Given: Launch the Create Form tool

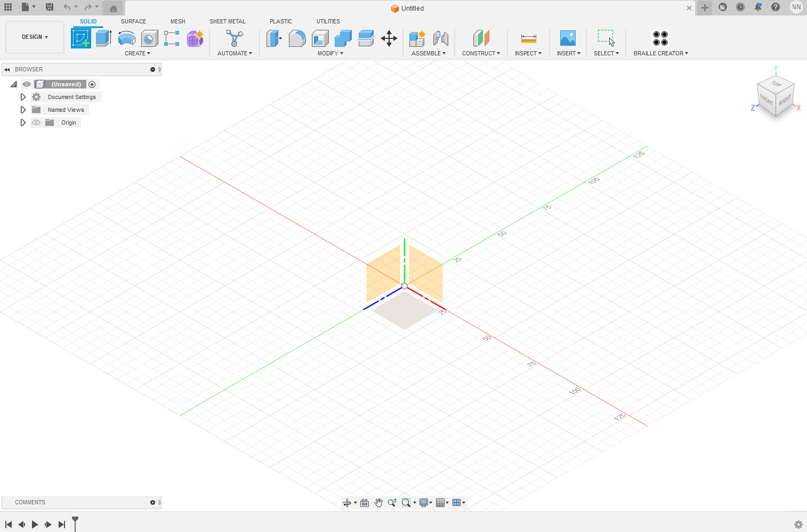Looking at the screenshot, I should click(195, 38).
